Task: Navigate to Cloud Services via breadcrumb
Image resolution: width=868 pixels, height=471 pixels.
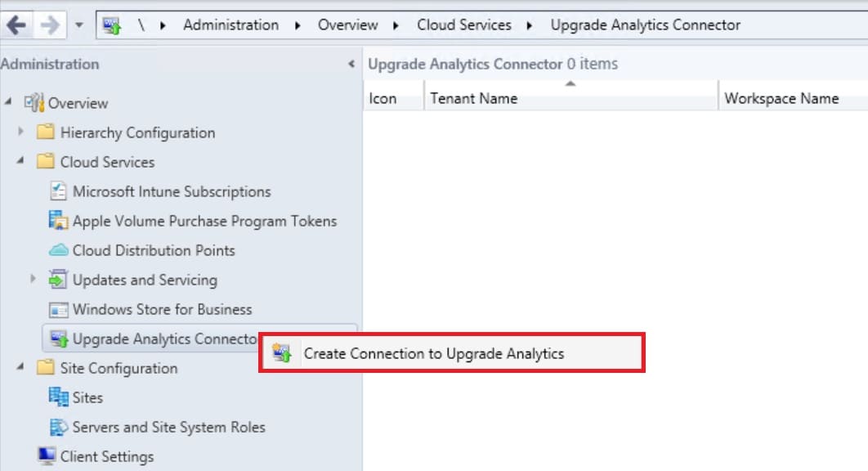Action: [x=463, y=25]
